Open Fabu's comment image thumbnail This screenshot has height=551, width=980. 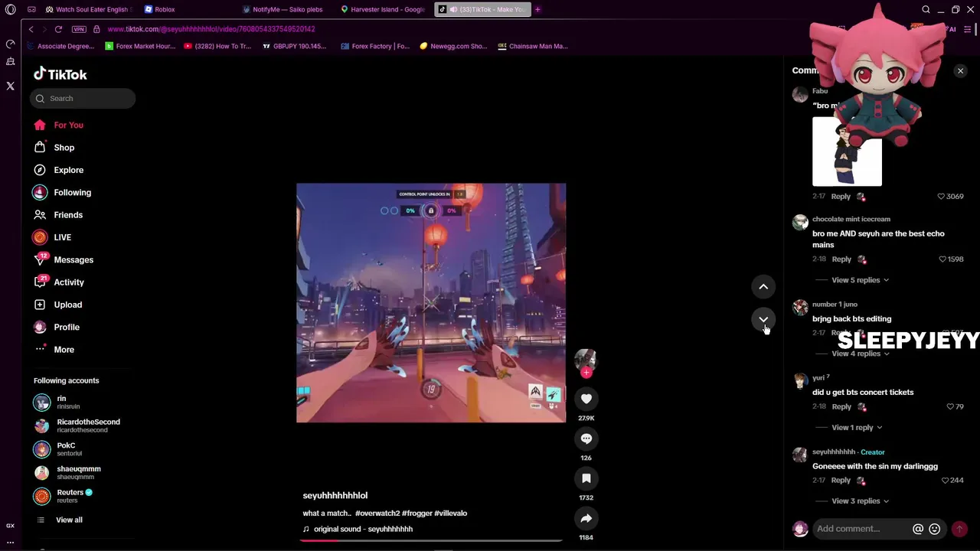coord(847,152)
